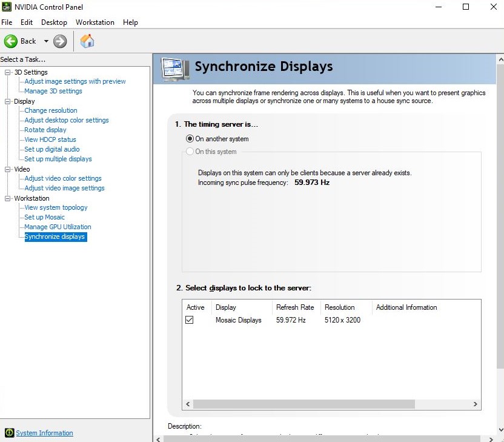Maximize the NVIDIA Control Panel window

point(466,7)
